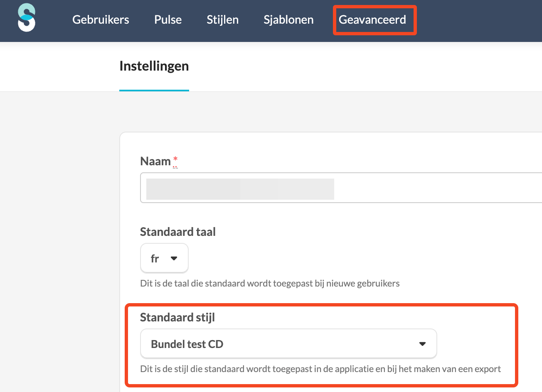Click the S logo icon
Viewport: 542px width, 392px height.
(x=27, y=17)
